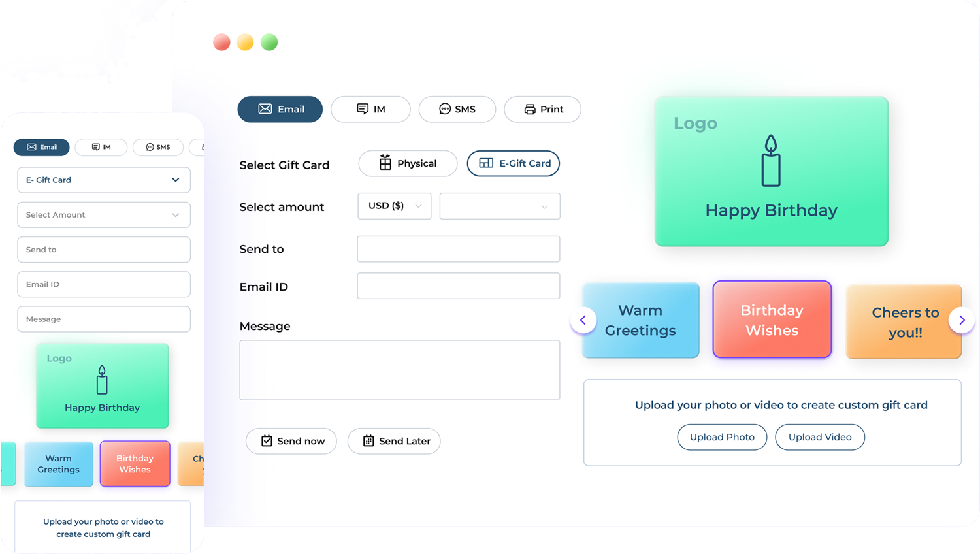The image size is (980, 554).
Task: Open the mobile E- Gift Card dropdown
Action: (104, 180)
